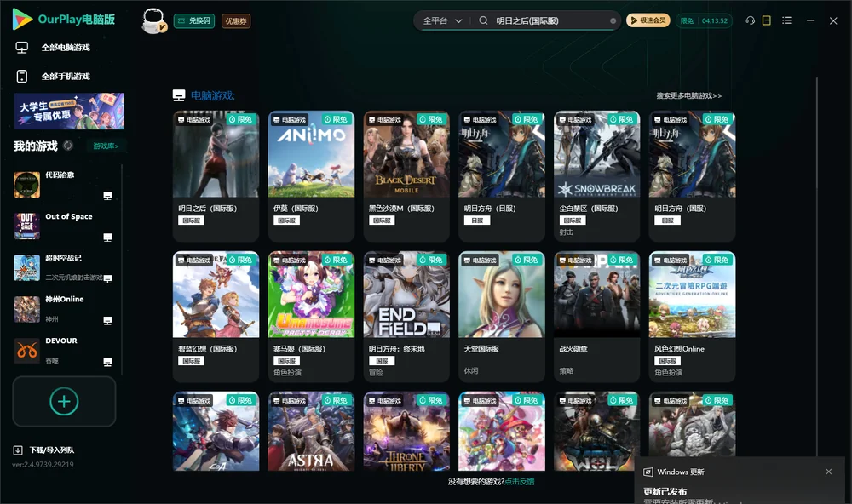Open the Black Desert Mobile game thumbnail
The width and height of the screenshot is (852, 504).
pyautogui.click(x=406, y=154)
